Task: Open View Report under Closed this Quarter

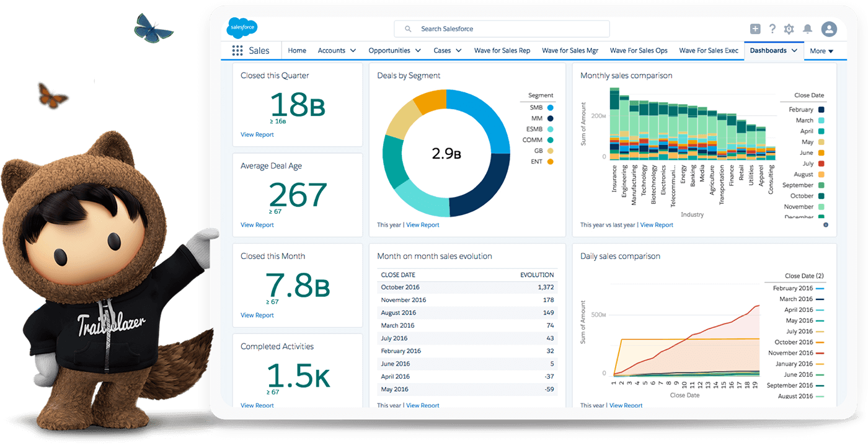Action: pyautogui.click(x=257, y=134)
